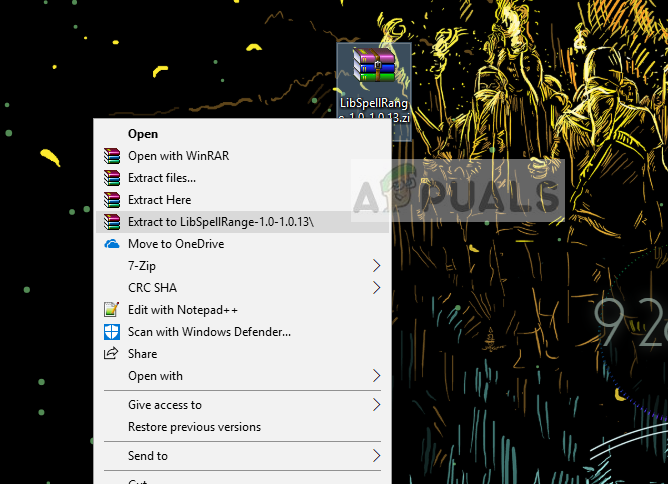Select Extract Here option
Viewport: 668px width, 484px height.
point(242,200)
